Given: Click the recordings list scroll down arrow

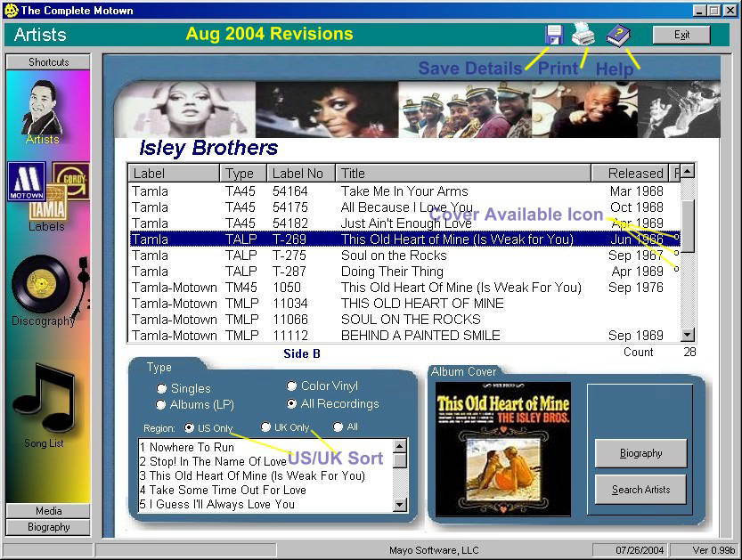Looking at the screenshot, I should [x=688, y=335].
